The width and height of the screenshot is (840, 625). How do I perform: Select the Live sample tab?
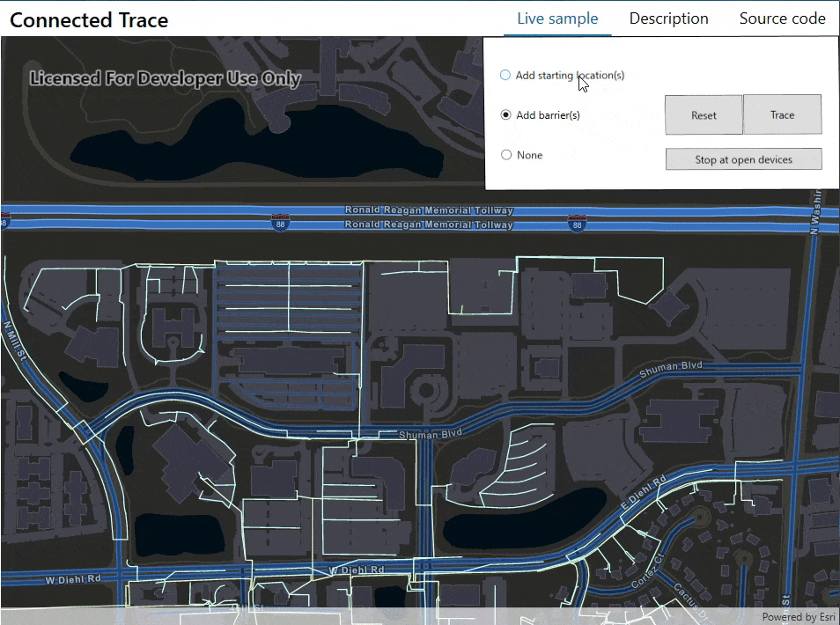[x=556, y=18]
